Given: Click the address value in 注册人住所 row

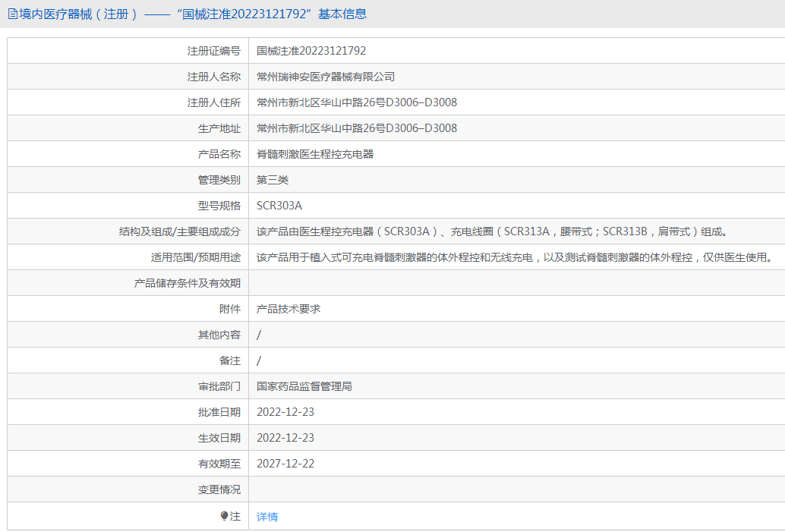Looking at the screenshot, I should coord(357,102).
